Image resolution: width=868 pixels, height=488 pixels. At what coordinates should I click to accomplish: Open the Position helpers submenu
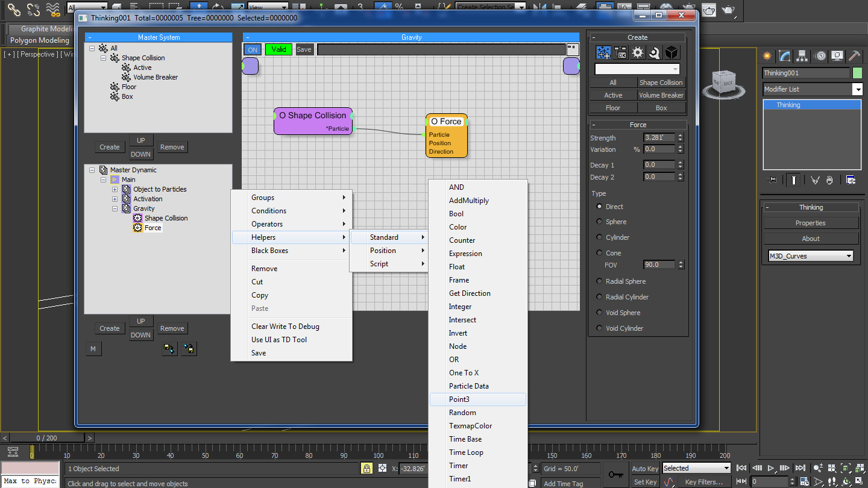pos(389,251)
